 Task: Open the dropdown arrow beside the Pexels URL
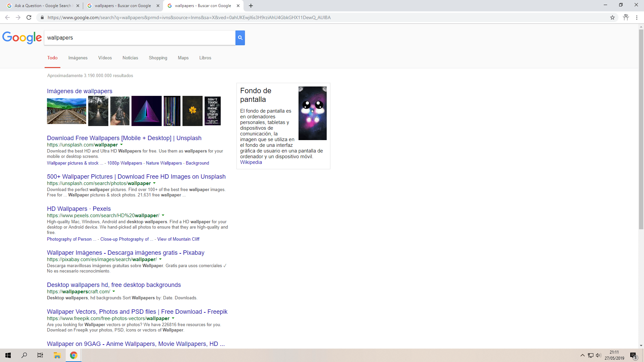[x=163, y=216]
